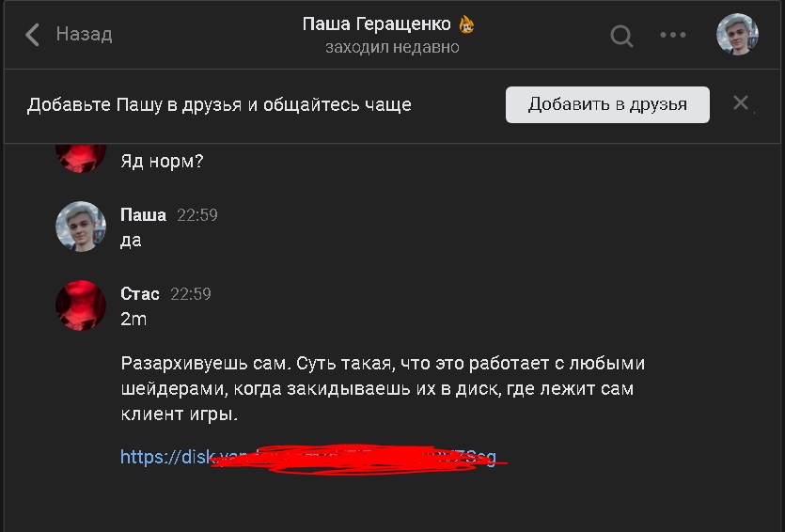The image size is (785, 532).
Task: Click Паша's avatar next to the "да" message
Action: [x=80, y=227]
